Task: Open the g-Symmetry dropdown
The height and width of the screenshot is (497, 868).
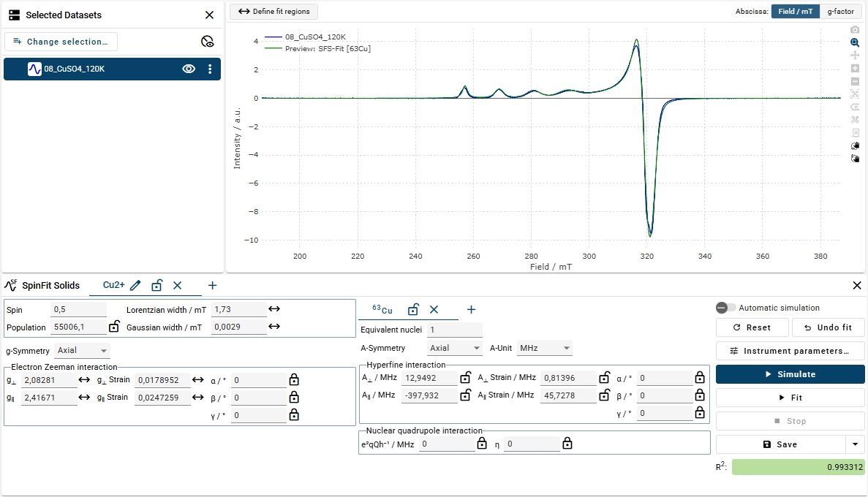Action: [x=82, y=350]
